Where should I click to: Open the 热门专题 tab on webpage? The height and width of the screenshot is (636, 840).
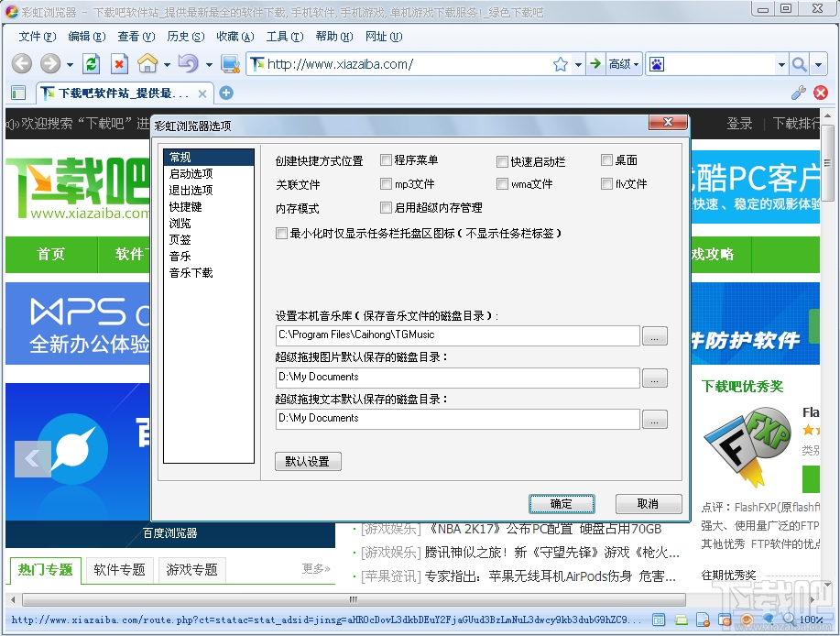point(46,570)
